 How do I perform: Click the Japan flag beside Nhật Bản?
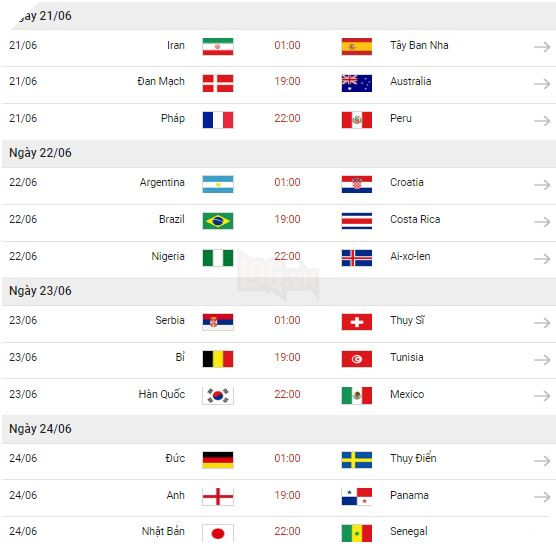(218, 533)
